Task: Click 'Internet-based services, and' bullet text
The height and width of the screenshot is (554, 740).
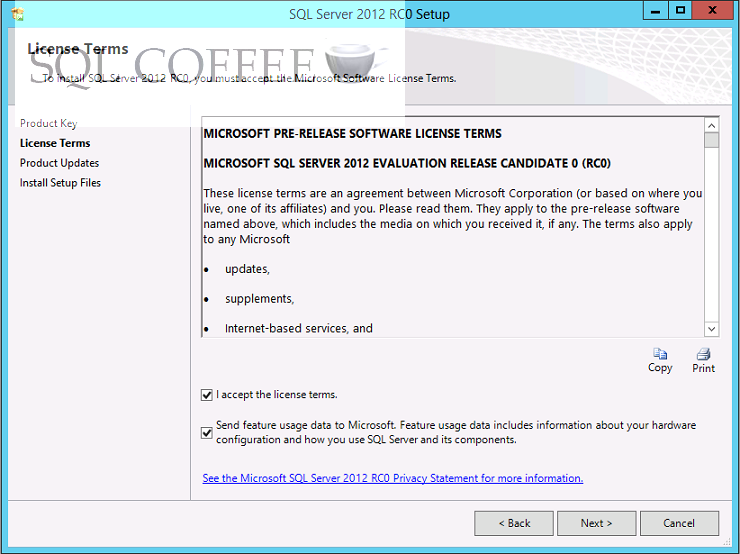Action: pyautogui.click(x=299, y=328)
